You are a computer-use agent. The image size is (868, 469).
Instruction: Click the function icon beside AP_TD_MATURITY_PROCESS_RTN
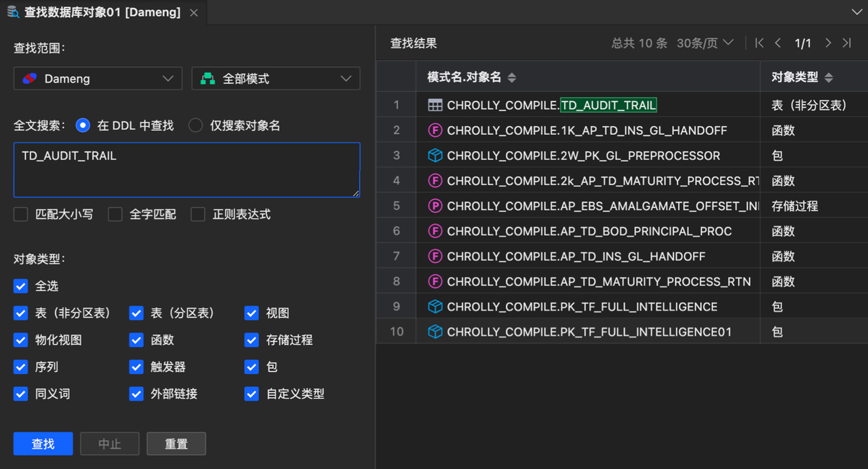pyautogui.click(x=435, y=281)
